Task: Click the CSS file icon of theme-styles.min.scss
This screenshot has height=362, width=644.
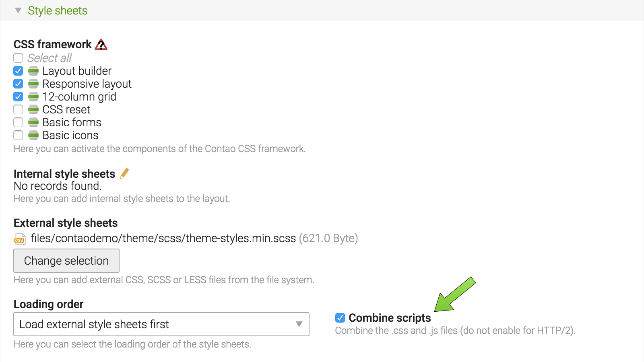Action: (19, 239)
